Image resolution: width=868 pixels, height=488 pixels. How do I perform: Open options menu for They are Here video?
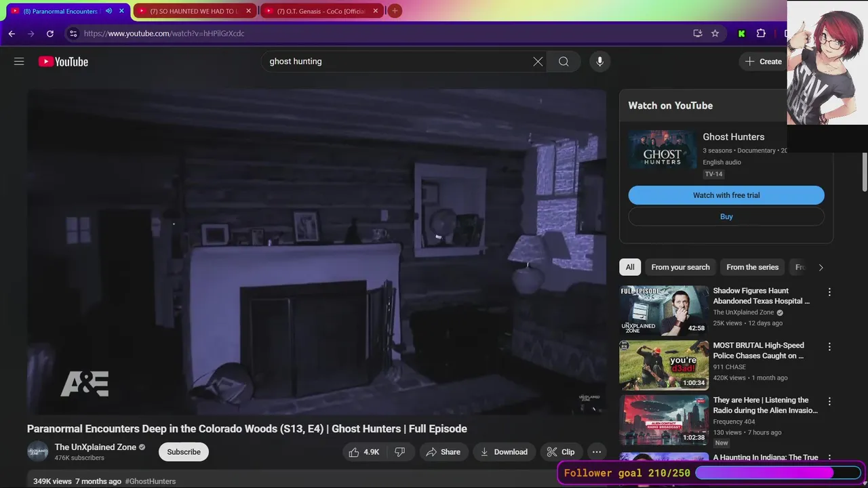pyautogui.click(x=829, y=402)
